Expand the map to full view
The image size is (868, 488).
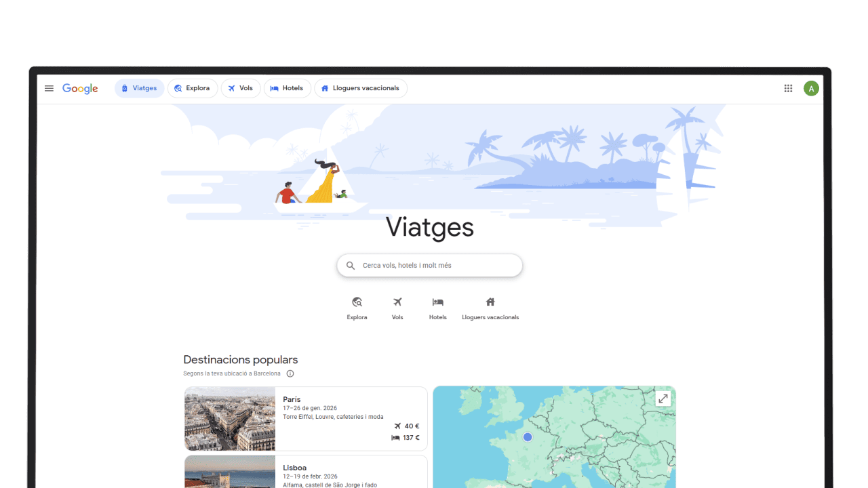point(663,399)
